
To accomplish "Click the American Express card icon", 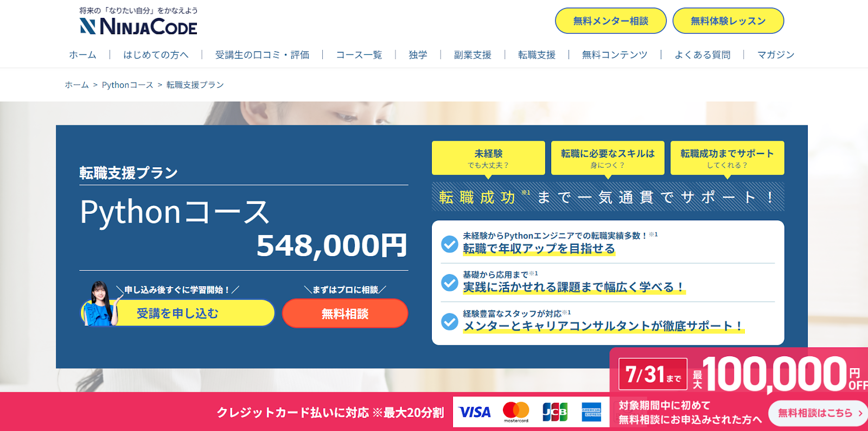I will click(591, 412).
